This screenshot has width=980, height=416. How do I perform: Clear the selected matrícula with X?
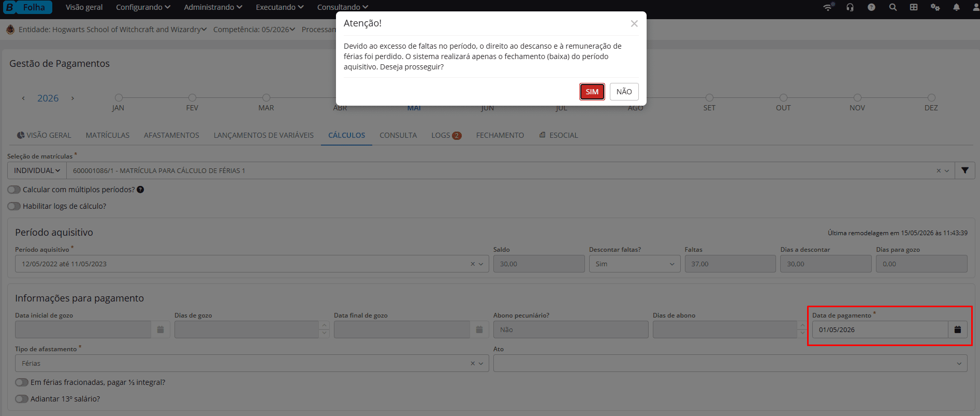coord(938,170)
